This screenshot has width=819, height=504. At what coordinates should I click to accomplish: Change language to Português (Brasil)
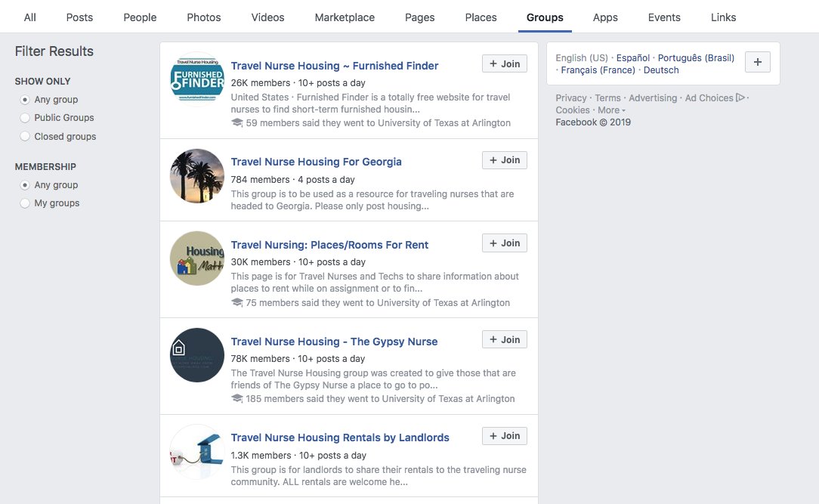(696, 58)
